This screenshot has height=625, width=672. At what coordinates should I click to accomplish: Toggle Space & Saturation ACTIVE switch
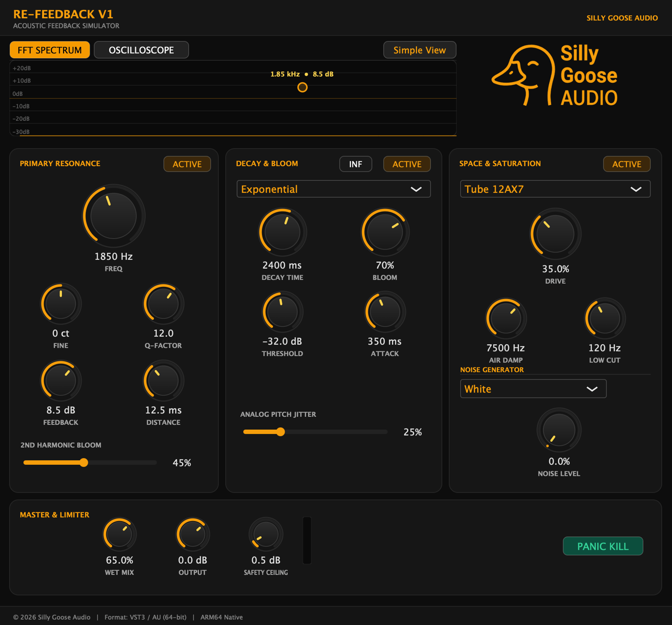click(x=627, y=164)
